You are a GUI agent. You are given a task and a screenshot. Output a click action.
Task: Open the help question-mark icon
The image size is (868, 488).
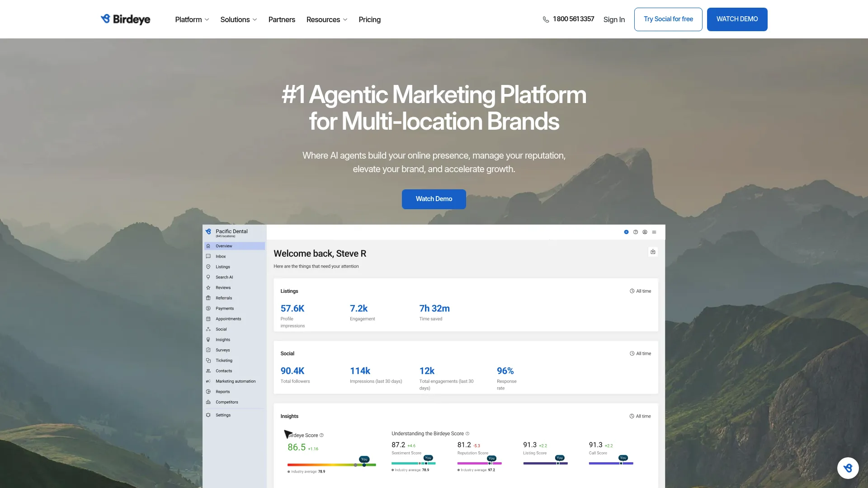pos(635,231)
